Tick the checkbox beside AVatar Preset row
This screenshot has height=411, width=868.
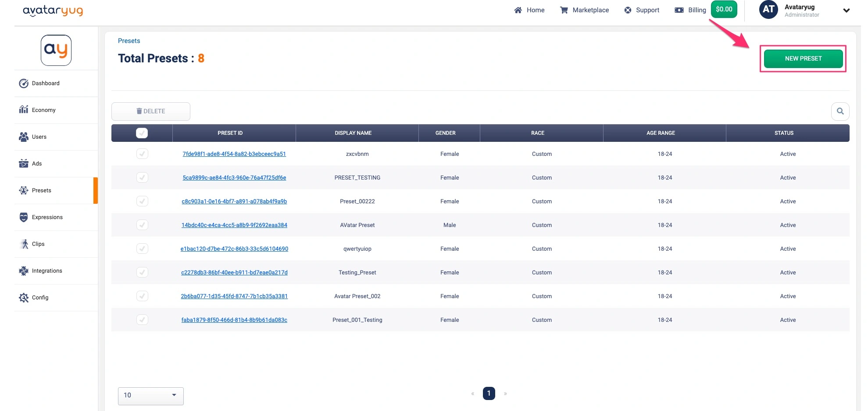coord(142,224)
